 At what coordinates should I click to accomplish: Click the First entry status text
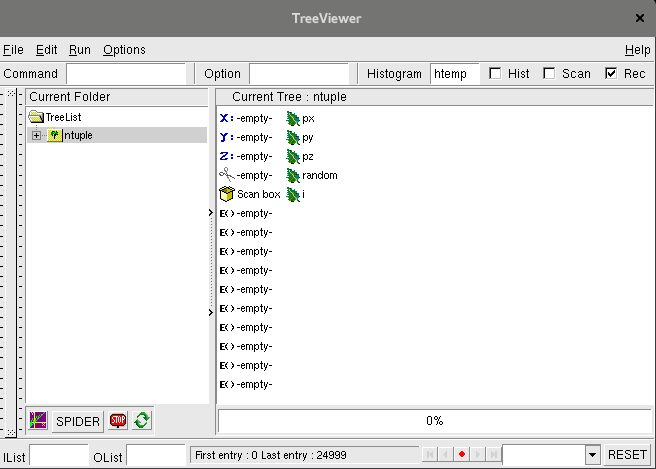[271, 455]
